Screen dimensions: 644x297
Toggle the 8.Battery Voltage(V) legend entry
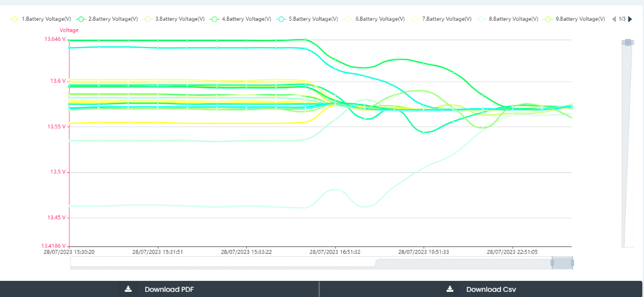click(507, 19)
